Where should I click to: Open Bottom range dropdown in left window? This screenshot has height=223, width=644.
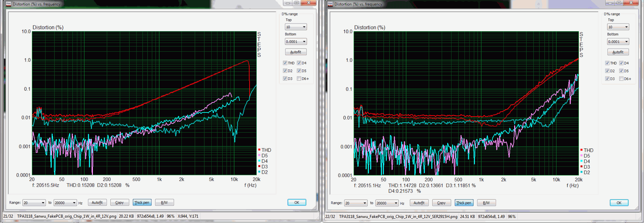click(296, 42)
